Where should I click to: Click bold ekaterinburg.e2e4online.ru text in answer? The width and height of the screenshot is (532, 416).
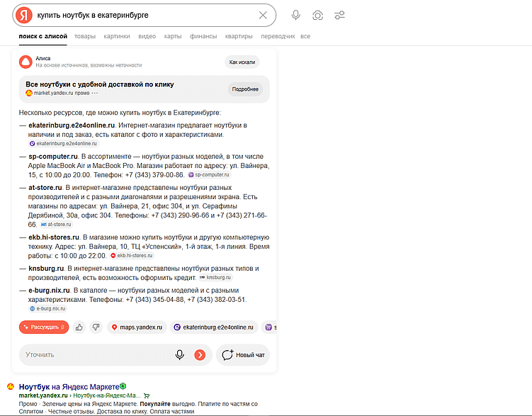pos(72,125)
